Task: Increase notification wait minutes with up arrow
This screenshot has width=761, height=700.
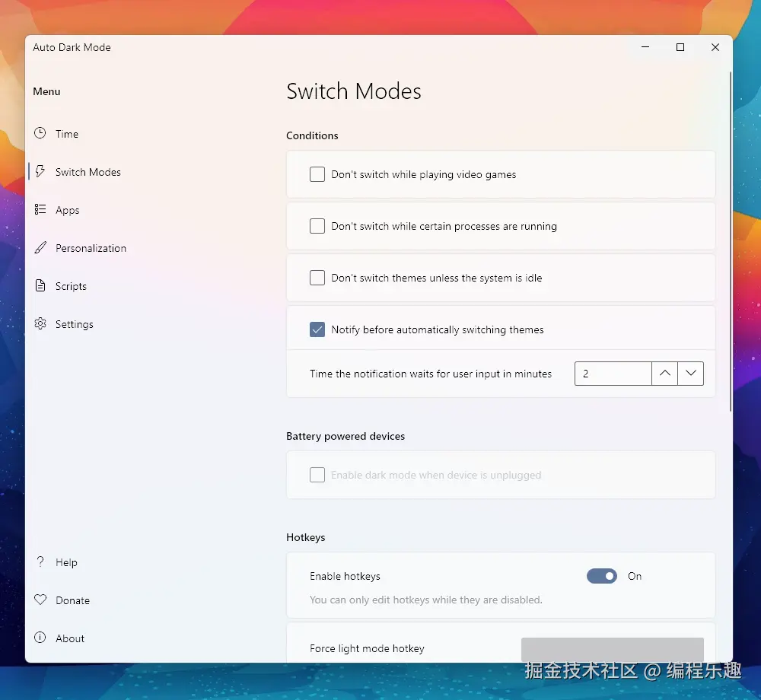Action: click(x=665, y=374)
